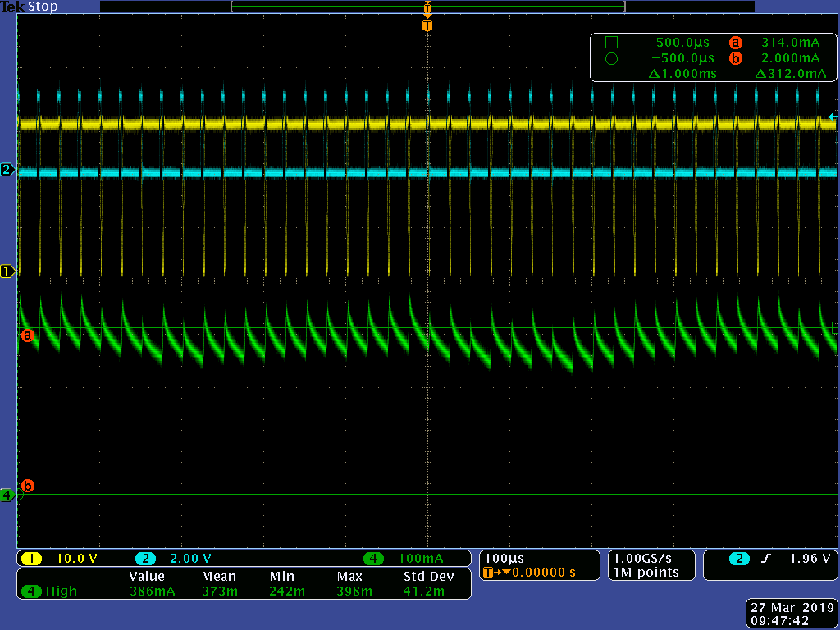Click the yellow channel 1 ground marker
This screenshot has height=630, width=840.
coord(7,271)
